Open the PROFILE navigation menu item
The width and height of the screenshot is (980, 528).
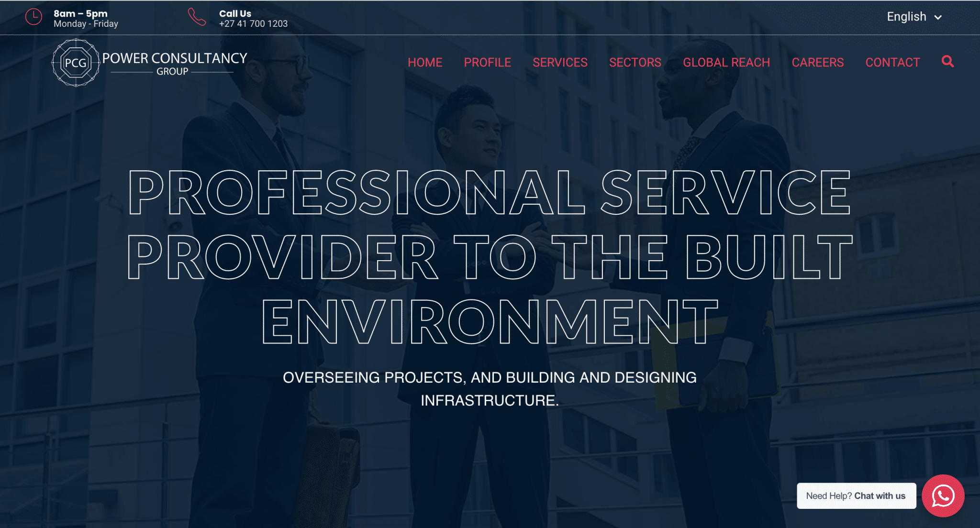point(487,62)
